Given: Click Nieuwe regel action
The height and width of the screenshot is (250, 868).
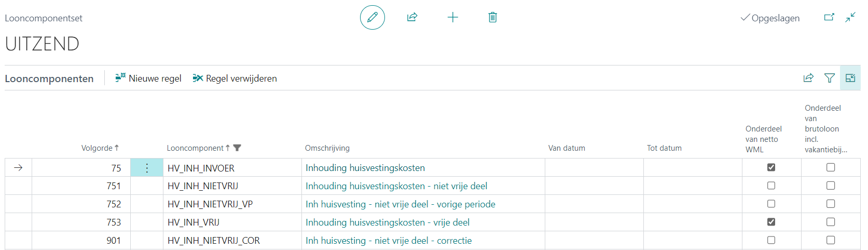Looking at the screenshot, I should pyautogui.click(x=148, y=78).
